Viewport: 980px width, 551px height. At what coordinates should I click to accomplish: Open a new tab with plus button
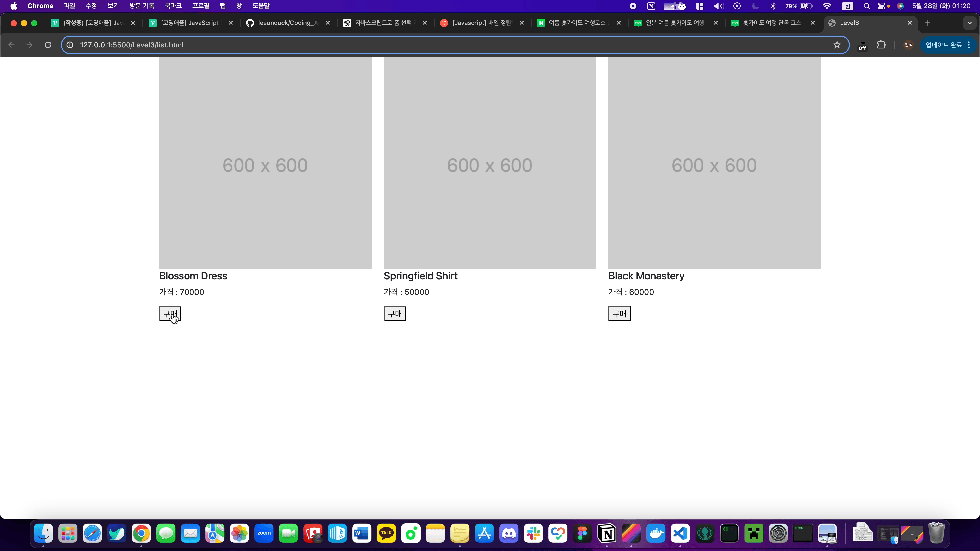click(928, 23)
